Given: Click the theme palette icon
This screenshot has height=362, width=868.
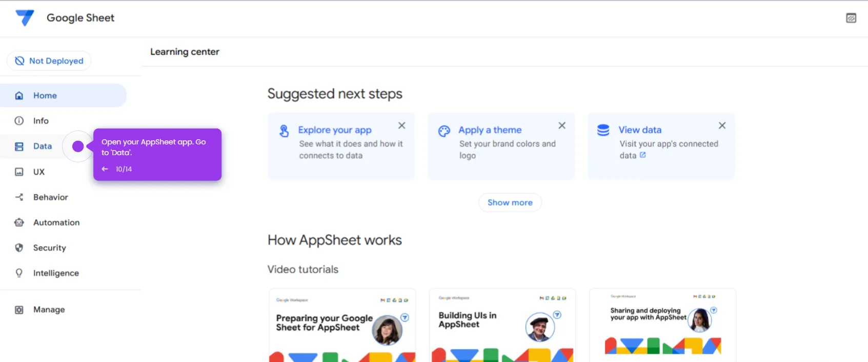Looking at the screenshot, I should [x=444, y=131].
